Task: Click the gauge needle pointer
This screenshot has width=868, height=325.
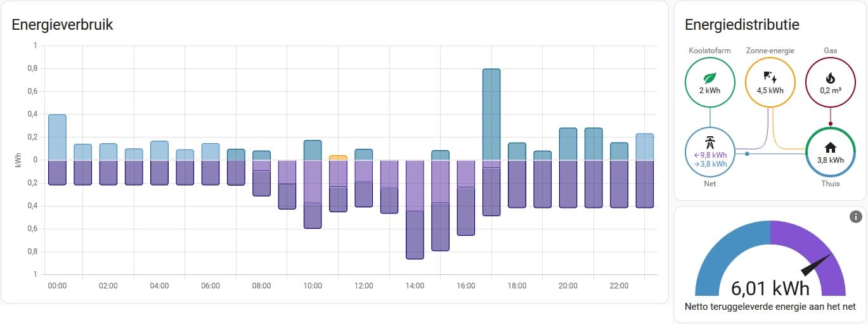Action: tap(817, 265)
